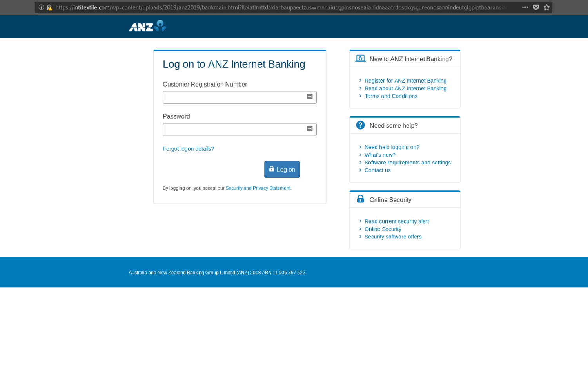Bookmark this page using the star icon

tap(546, 7)
